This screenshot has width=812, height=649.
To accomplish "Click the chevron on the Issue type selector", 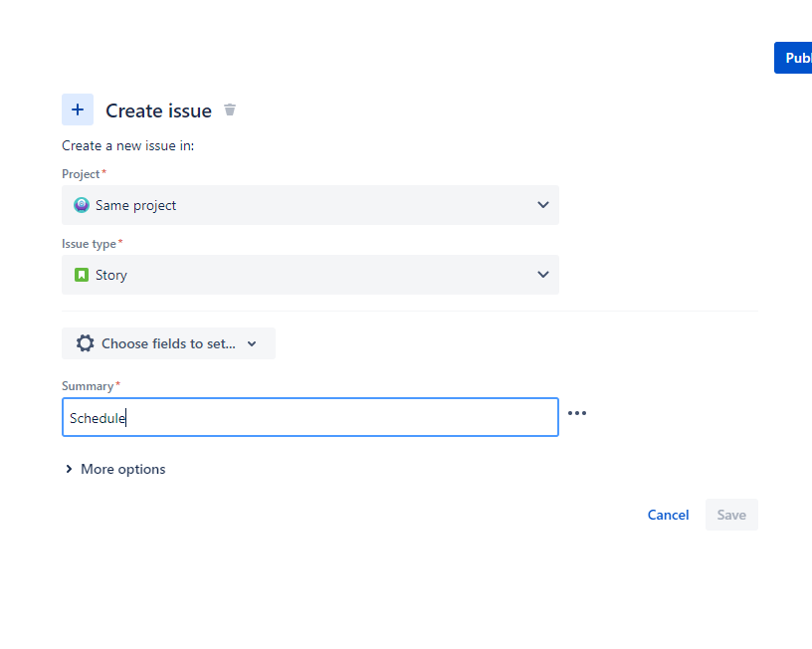I will click(543, 275).
